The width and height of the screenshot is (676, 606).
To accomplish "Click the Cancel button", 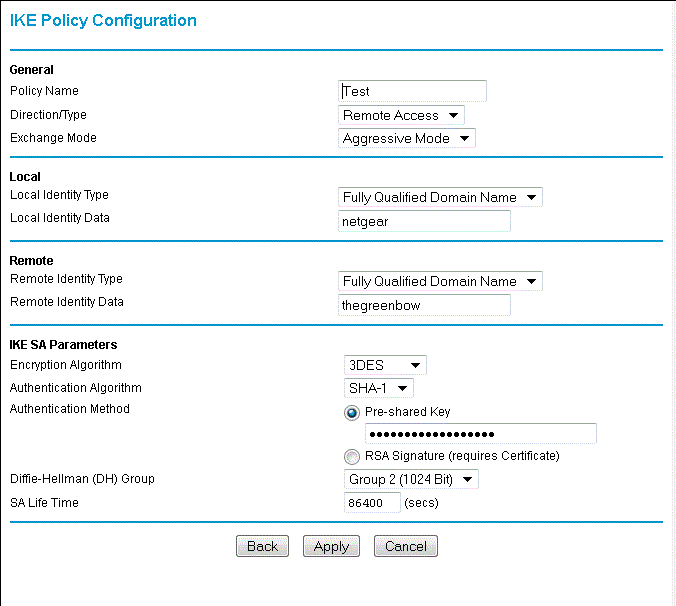I will 406,546.
